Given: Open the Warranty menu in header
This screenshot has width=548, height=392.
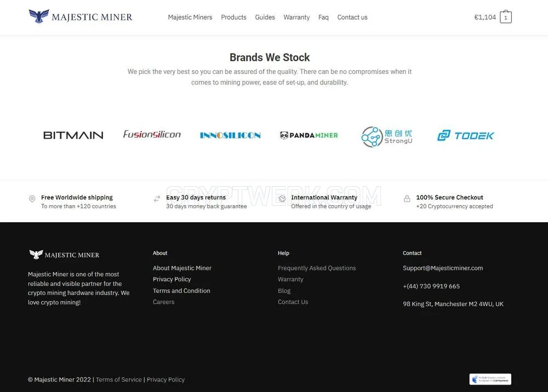Looking at the screenshot, I should point(296,17).
